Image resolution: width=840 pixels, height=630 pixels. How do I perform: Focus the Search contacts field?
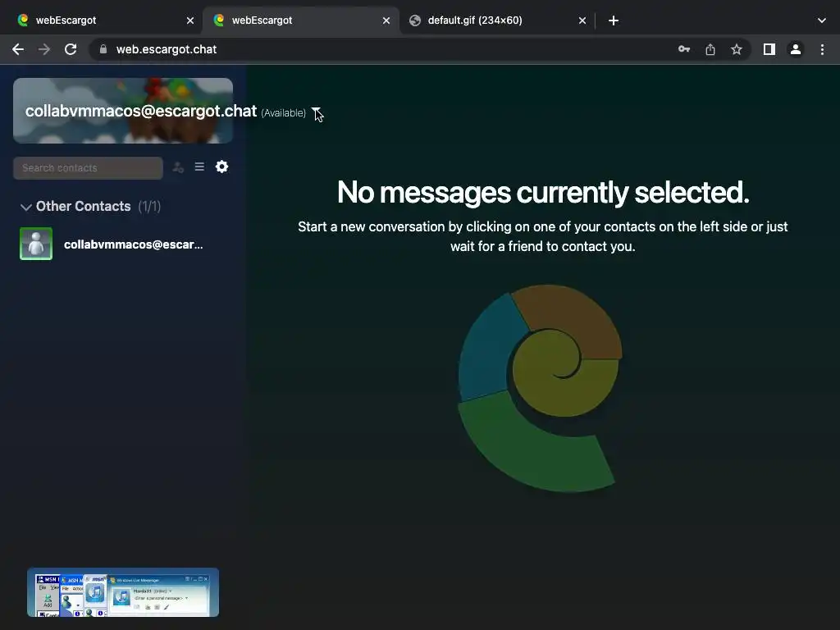pyautogui.click(x=88, y=167)
